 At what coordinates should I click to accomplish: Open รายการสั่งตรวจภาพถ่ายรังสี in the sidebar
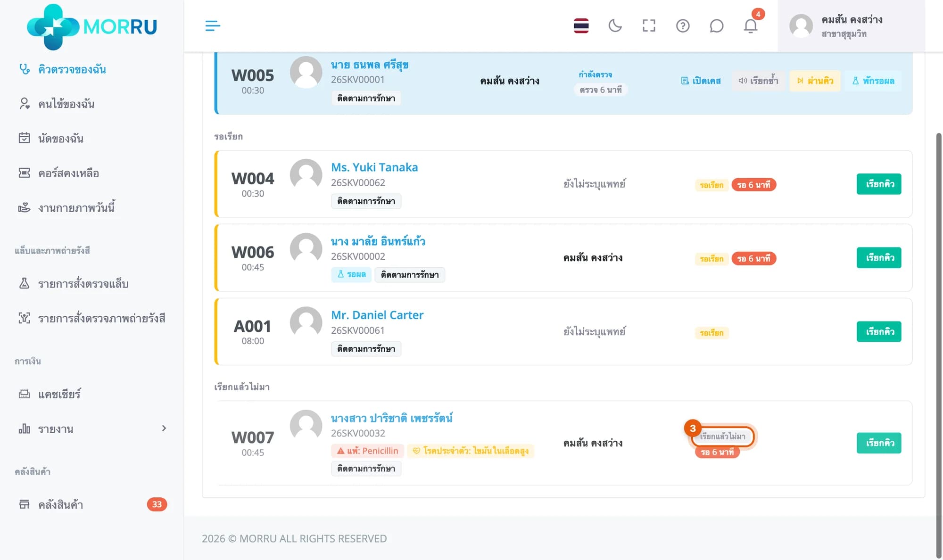101,319
